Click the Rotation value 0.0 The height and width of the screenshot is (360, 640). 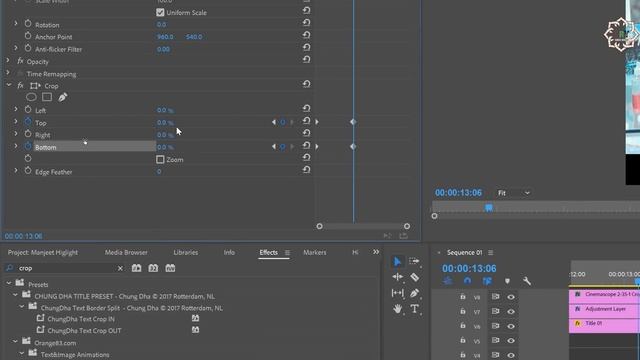[161, 24]
